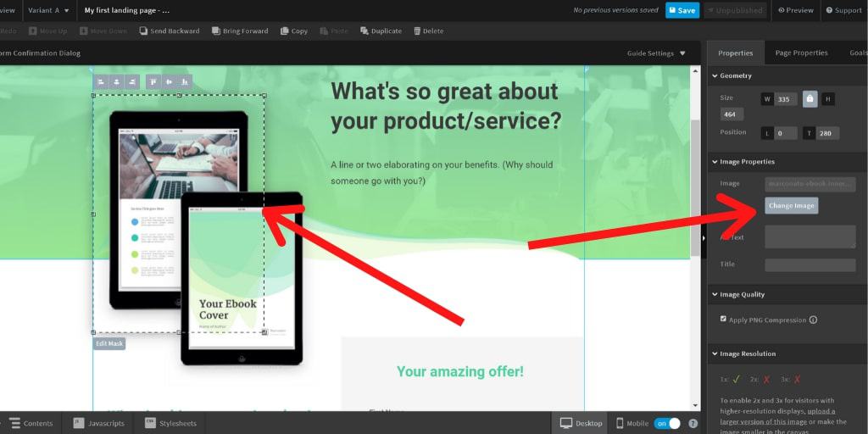The height and width of the screenshot is (434, 868).
Task: Toggle the mobile version on/off switch
Action: 667,424
